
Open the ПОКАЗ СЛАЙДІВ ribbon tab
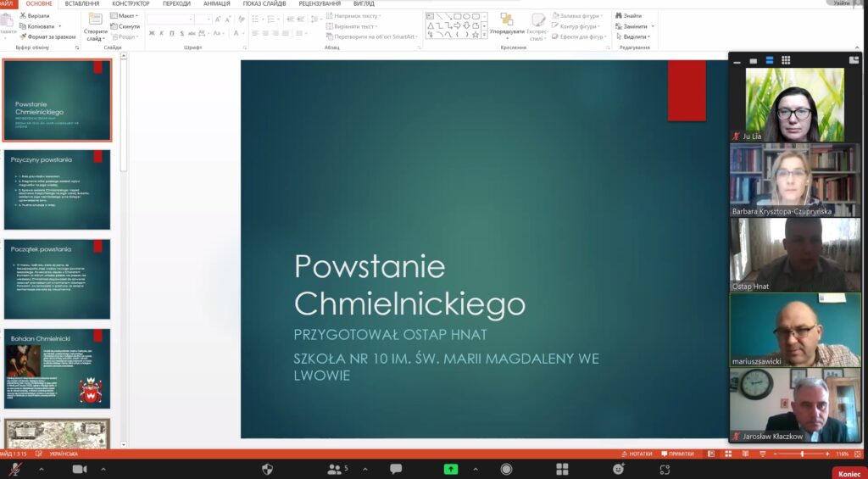point(263,3)
